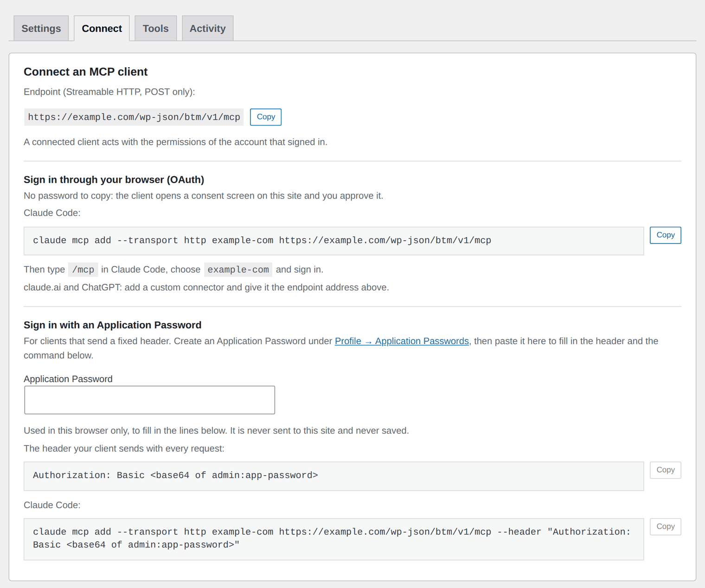Screen dimensions: 705x588
Task: Click the /mcp inline code snippet
Action: (x=83, y=269)
